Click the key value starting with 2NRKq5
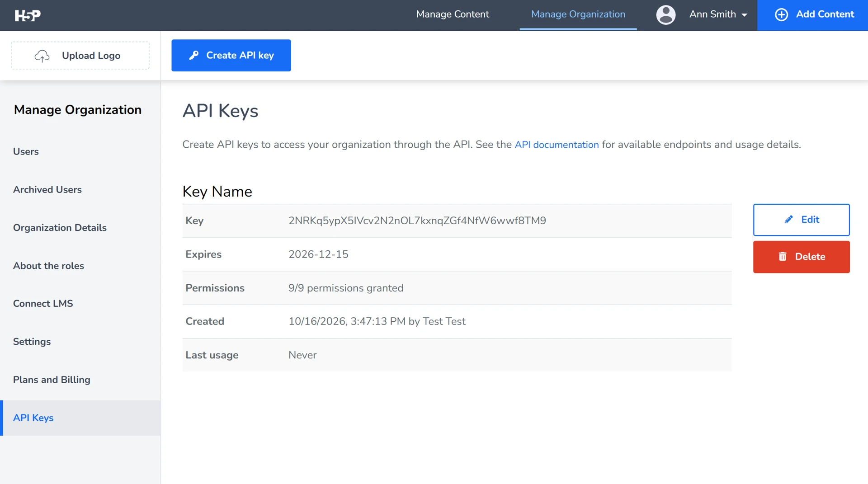Image resolution: width=868 pixels, height=484 pixels. pos(417,221)
